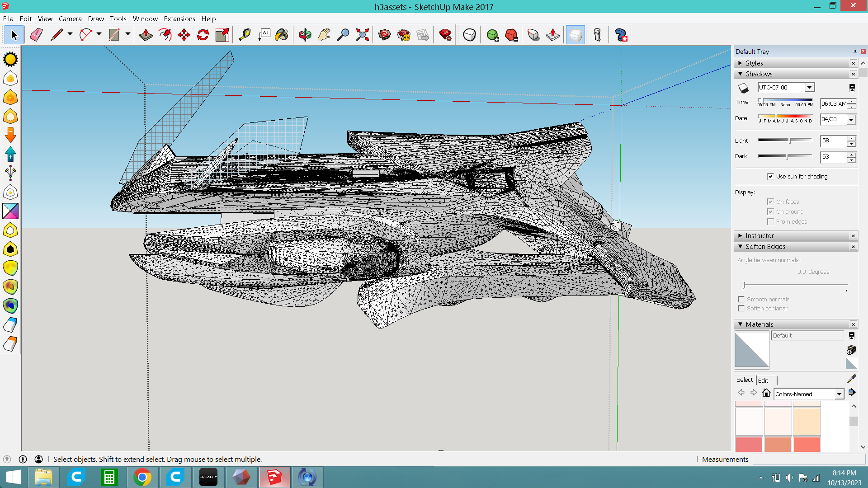
Task: Select the Eraser tool
Action: tap(36, 35)
